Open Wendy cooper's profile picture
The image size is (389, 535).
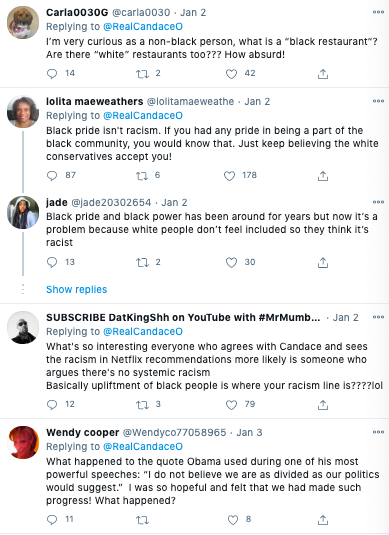tap(23, 443)
